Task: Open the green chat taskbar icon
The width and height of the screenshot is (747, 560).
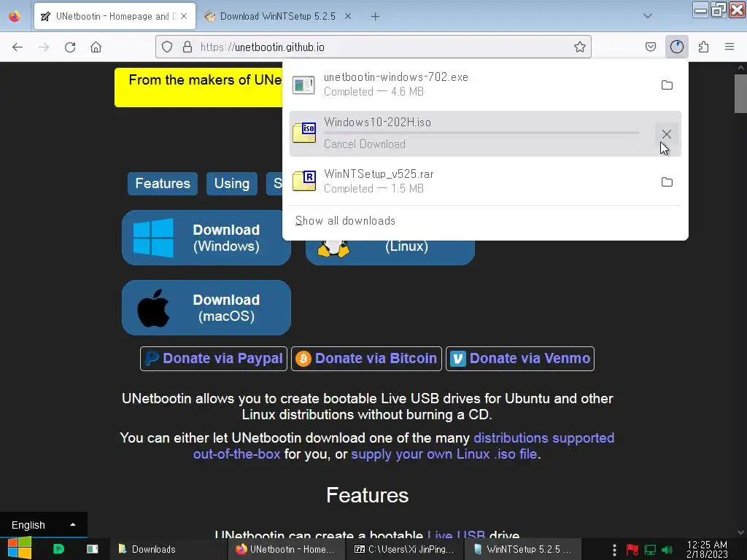Action: pyautogui.click(x=58, y=548)
